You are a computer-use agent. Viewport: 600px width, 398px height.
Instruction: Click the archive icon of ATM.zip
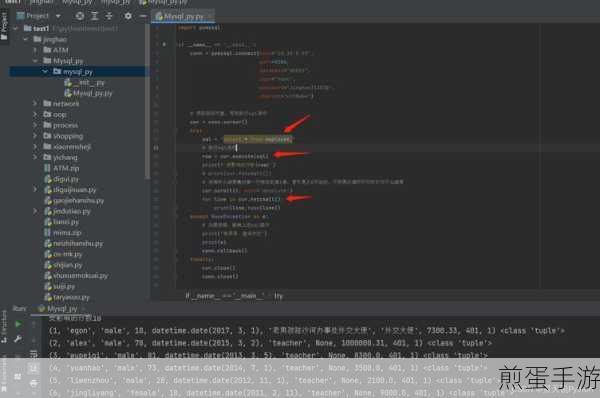[x=47, y=168]
